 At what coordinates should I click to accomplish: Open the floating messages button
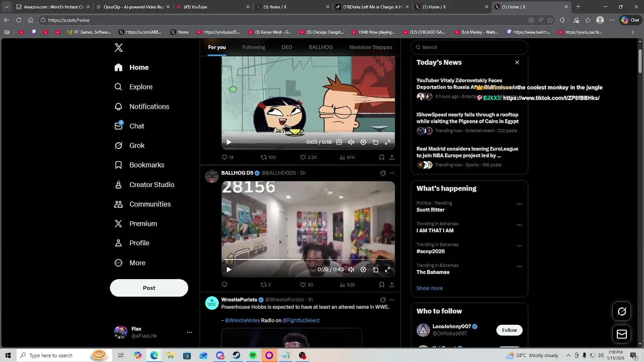[x=622, y=334]
